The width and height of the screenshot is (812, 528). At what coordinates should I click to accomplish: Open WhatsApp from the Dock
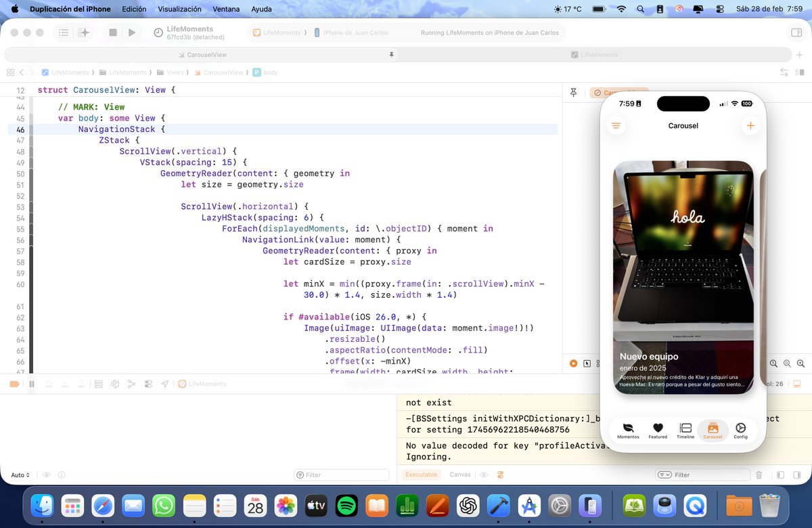point(164,505)
